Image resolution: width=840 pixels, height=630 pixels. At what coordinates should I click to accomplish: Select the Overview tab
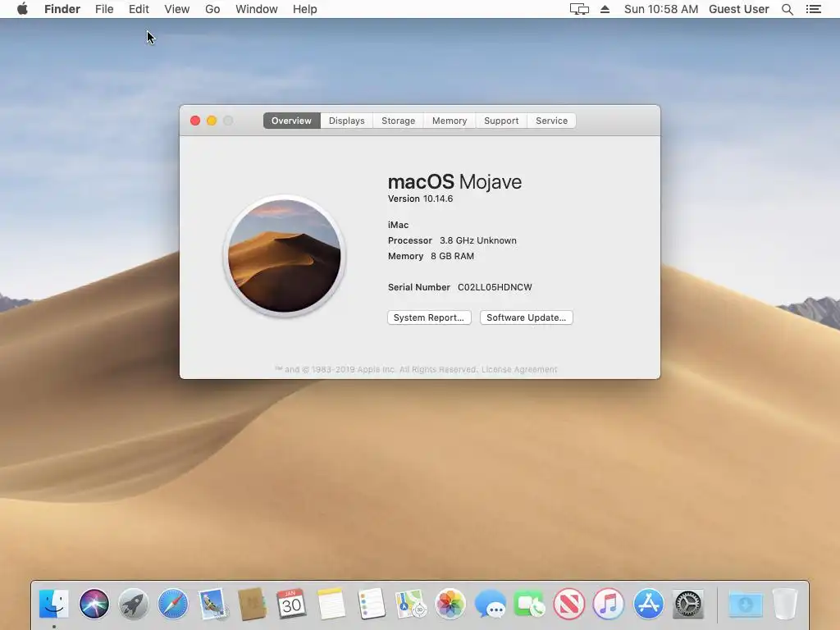[x=291, y=121]
